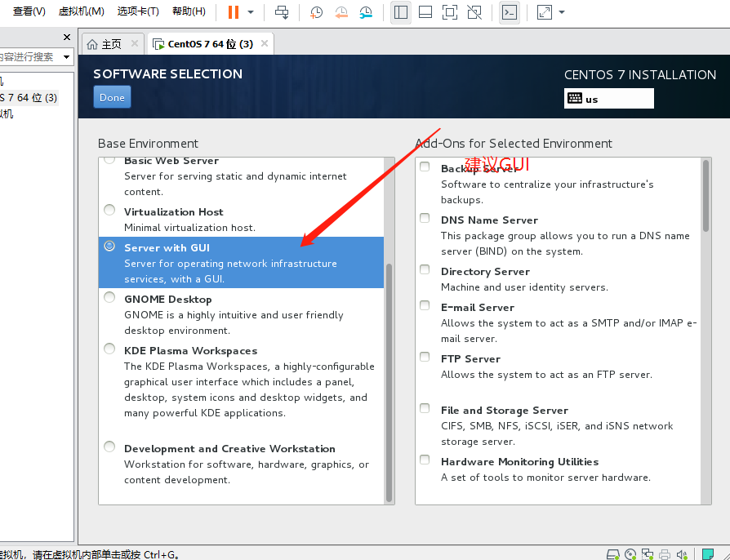
Task: Select the Server with GUI radio button
Action: click(x=109, y=246)
